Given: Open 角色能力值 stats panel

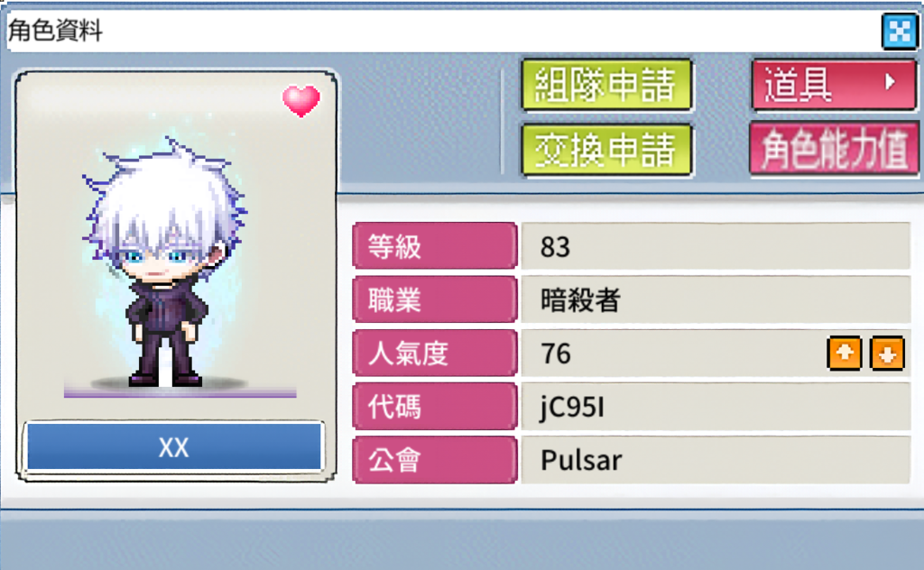Looking at the screenshot, I should point(835,149).
